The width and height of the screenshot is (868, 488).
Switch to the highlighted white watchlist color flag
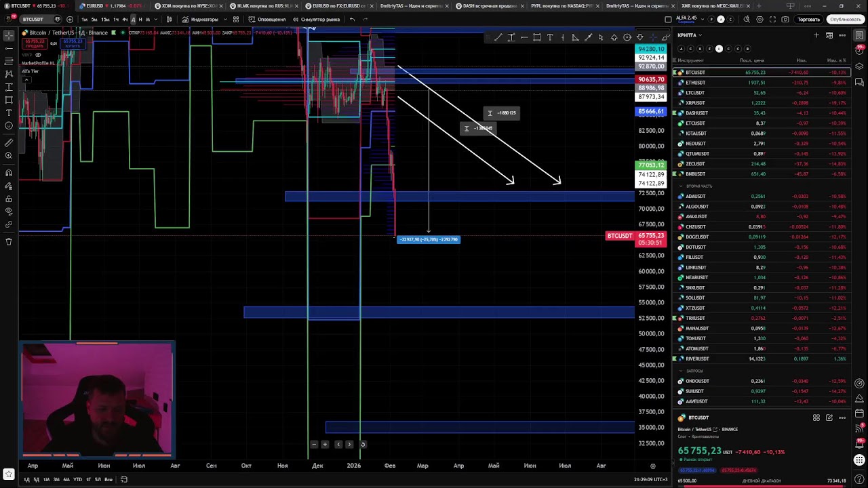pyautogui.click(x=719, y=49)
